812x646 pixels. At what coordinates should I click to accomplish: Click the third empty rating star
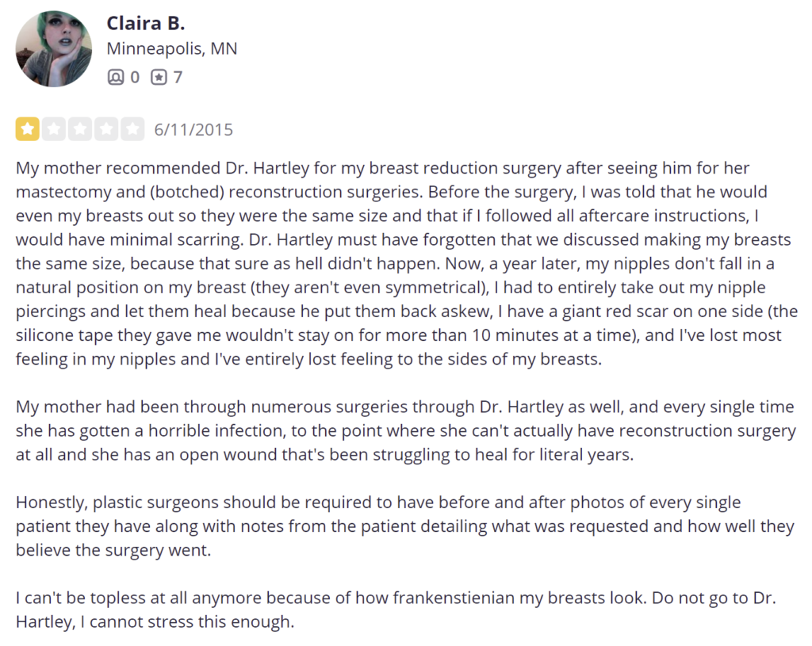[80, 129]
